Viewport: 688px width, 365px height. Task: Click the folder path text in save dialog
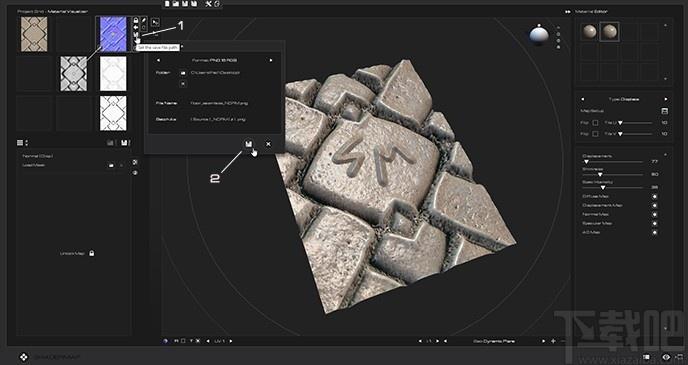coord(215,73)
